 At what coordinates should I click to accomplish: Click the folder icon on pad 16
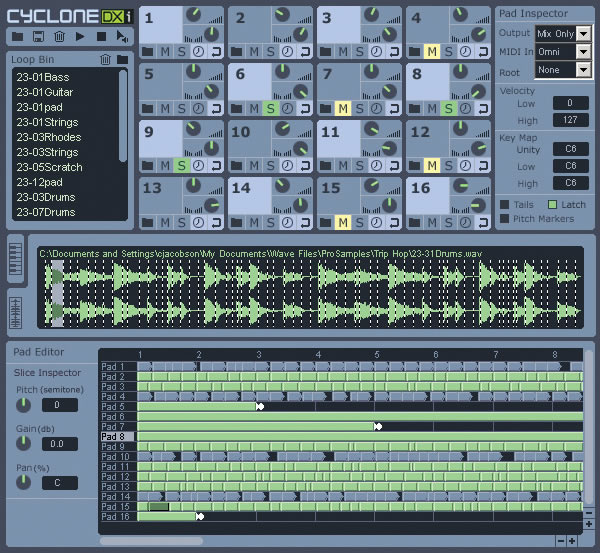415,222
